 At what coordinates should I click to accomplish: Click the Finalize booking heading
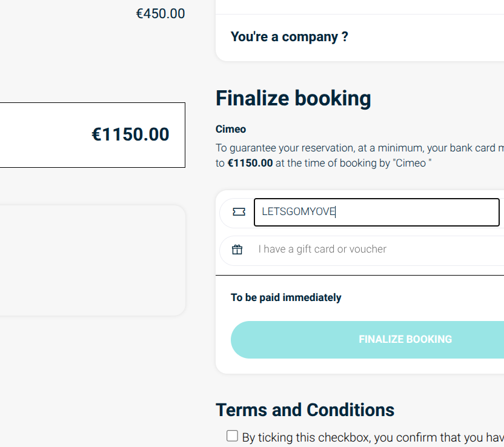pyautogui.click(x=293, y=98)
